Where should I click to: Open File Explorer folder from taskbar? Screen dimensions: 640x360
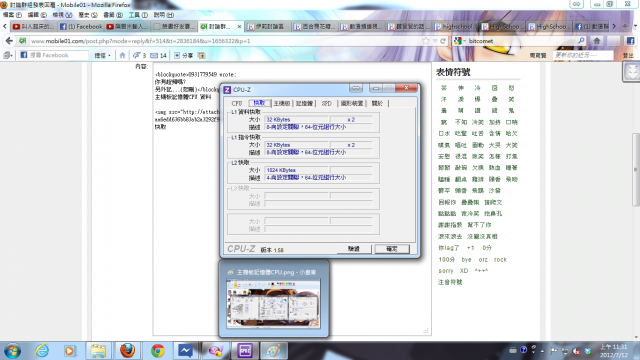[x=98, y=351]
